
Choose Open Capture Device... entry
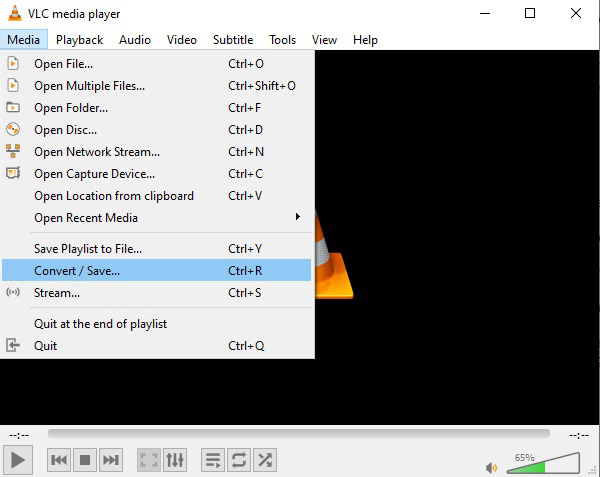click(156, 174)
